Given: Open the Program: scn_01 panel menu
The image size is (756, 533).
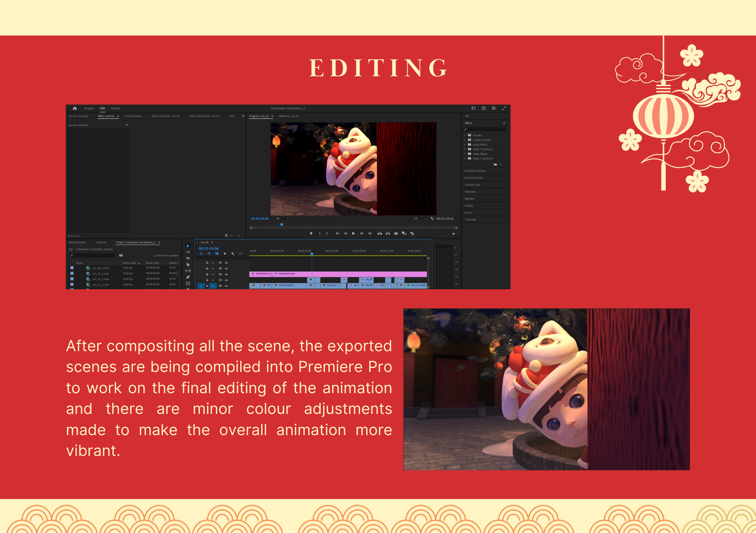Looking at the screenshot, I should [272, 116].
